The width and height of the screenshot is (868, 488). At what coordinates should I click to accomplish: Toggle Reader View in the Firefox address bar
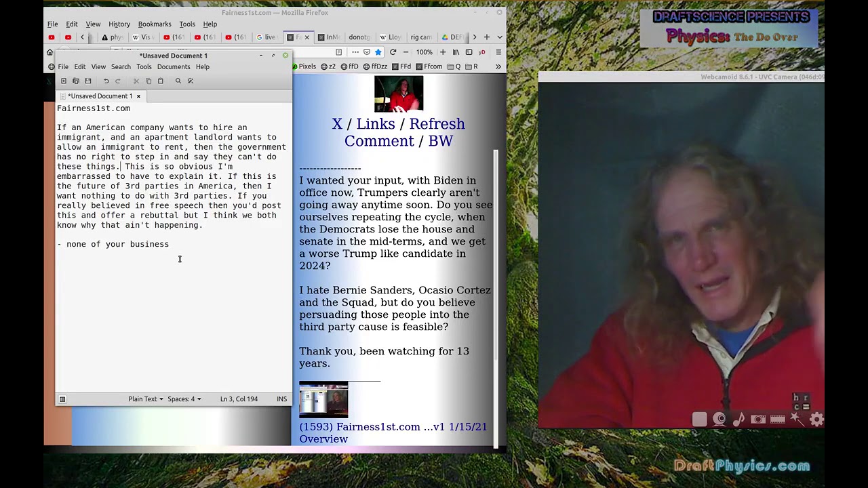(338, 52)
